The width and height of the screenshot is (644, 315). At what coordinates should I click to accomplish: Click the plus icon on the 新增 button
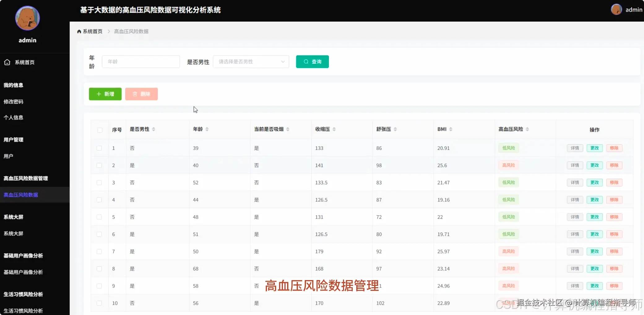point(99,94)
